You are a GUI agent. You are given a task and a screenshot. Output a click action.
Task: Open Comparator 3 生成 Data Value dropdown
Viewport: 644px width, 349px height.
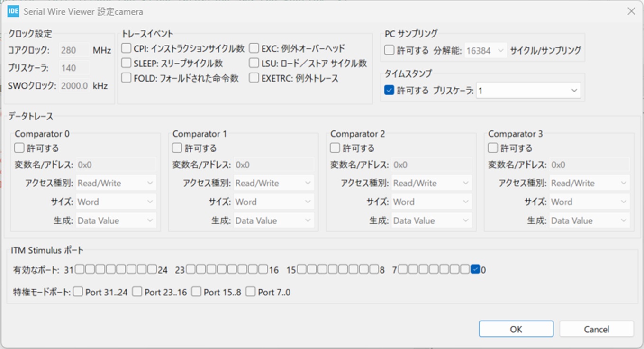tap(589, 220)
